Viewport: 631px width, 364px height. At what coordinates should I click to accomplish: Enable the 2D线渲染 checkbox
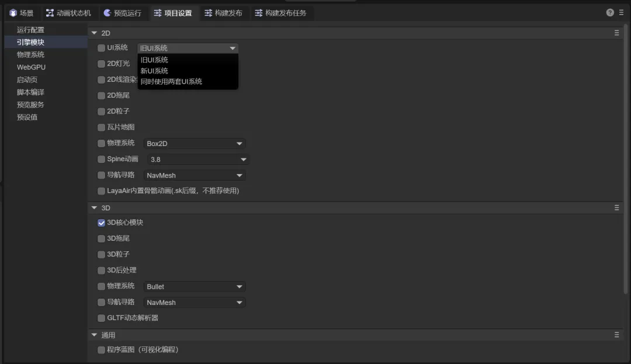102,79
